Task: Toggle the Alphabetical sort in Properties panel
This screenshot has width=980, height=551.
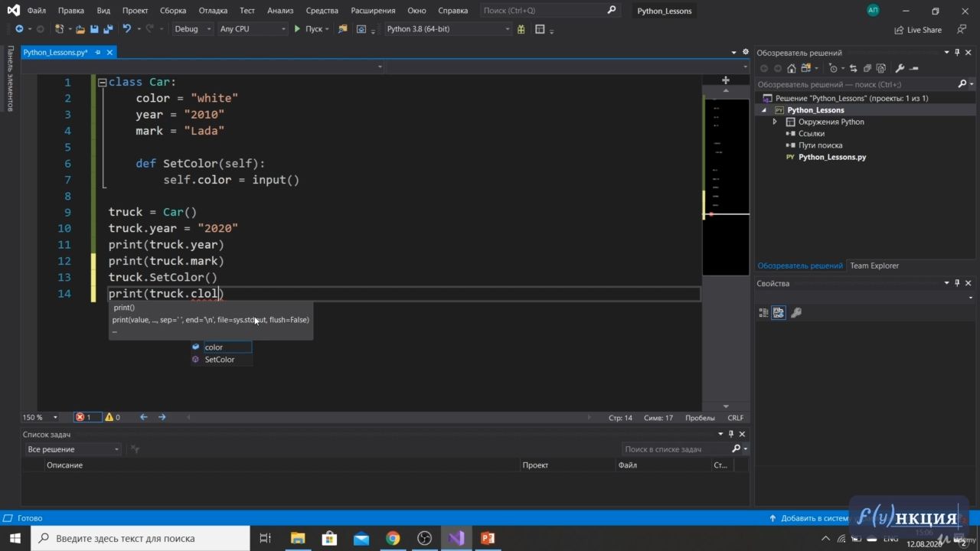Action: tap(779, 312)
